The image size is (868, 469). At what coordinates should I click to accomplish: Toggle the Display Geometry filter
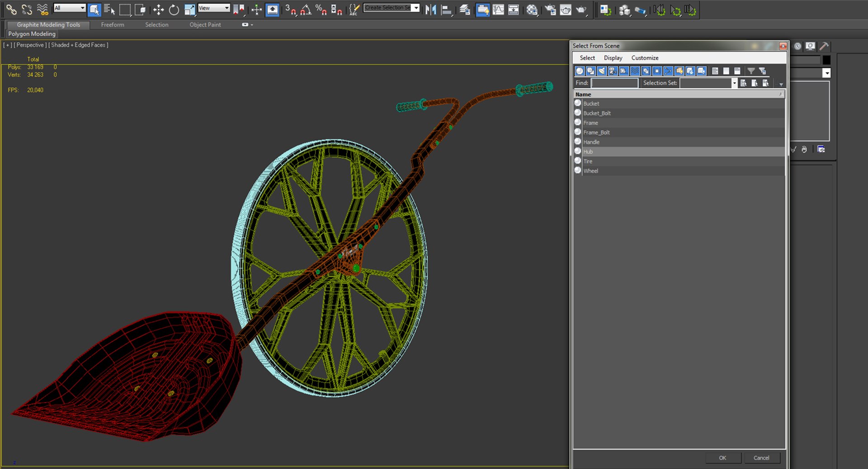(580, 71)
